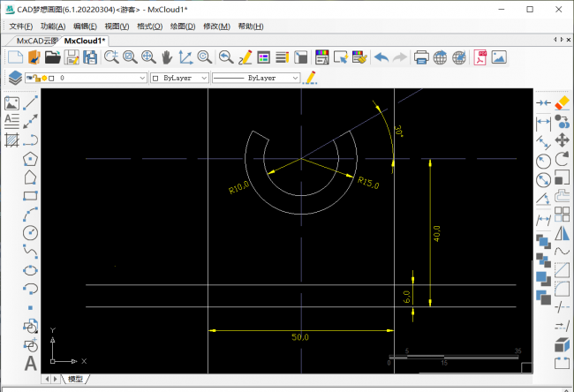Screen dimensions: 574x392
Task: Click the export image icon in top toolbar
Action: pos(499,57)
